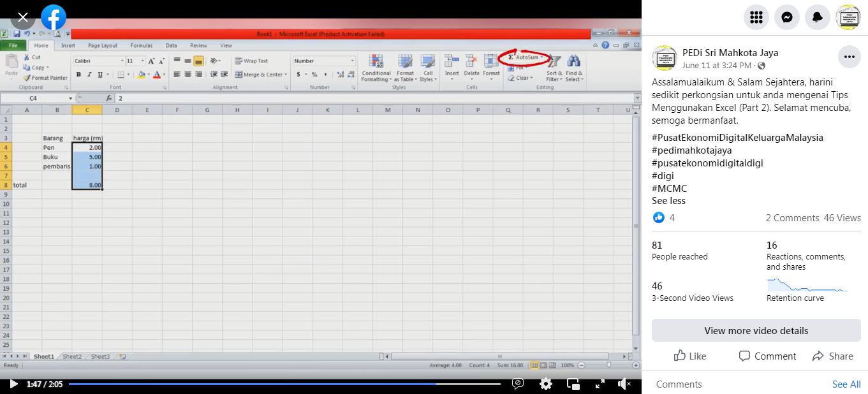This screenshot has width=868, height=394.
Task: Close the video viewer with X
Action: [23, 17]
